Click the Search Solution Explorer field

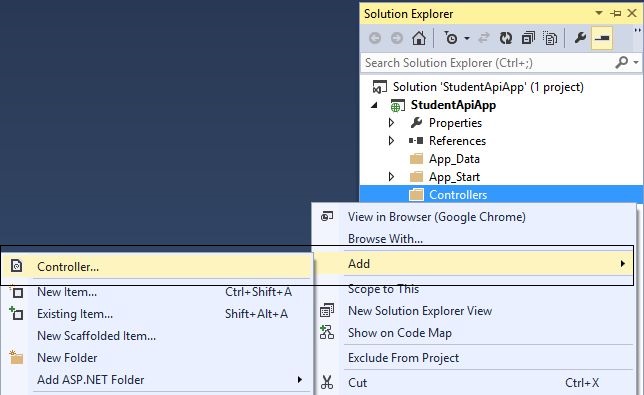pyautogui.click(x=489, y=62)
